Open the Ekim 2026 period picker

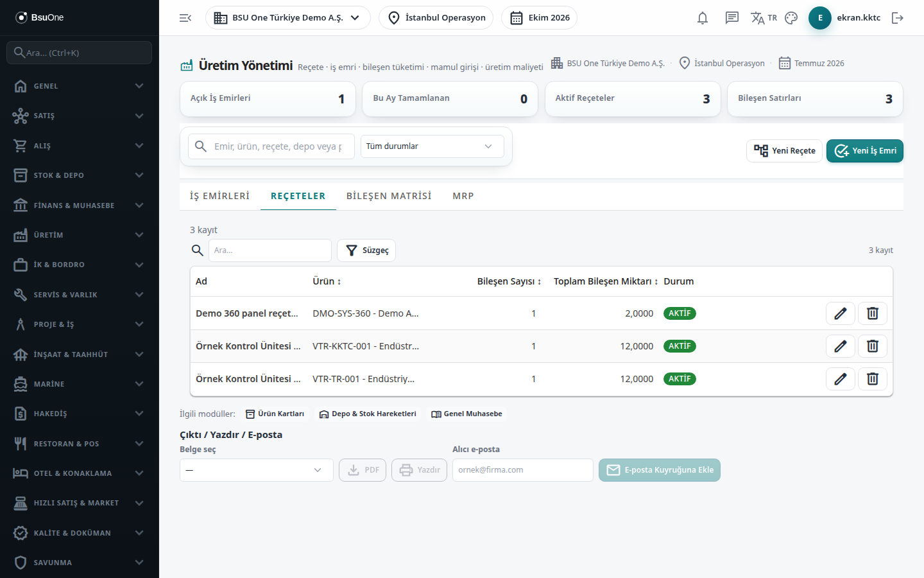pyautogui.click(x=540, y=18)
